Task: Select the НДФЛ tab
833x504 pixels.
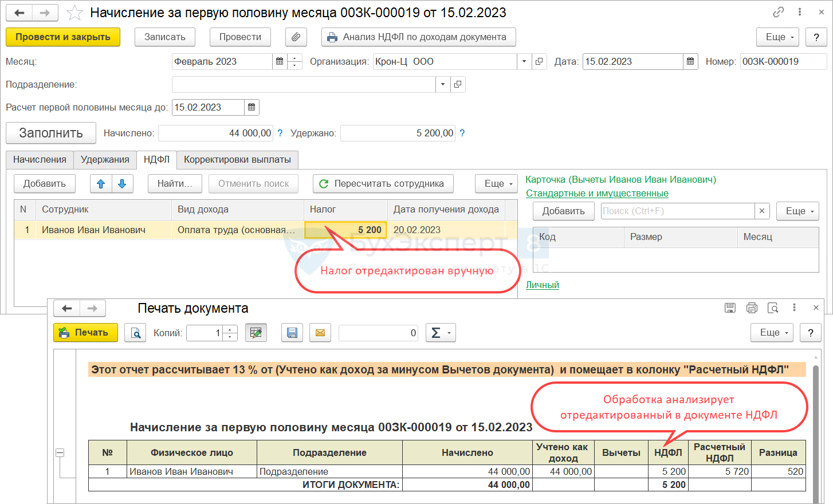Action: click(x=157, y=160)
